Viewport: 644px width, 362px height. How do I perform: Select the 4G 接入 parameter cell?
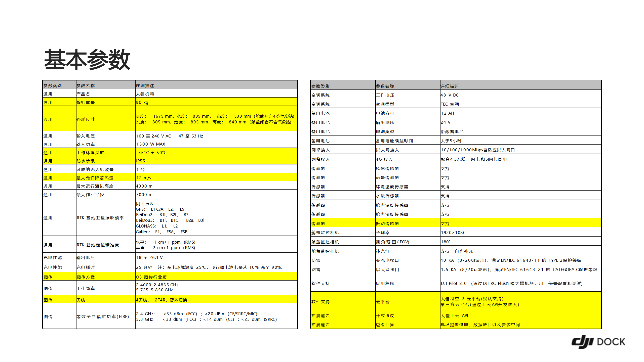(x=408, y=159)
